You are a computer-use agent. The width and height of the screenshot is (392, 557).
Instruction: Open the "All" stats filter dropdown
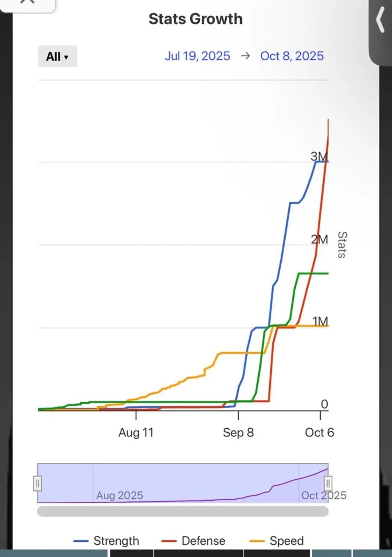(x=57, y=56)
